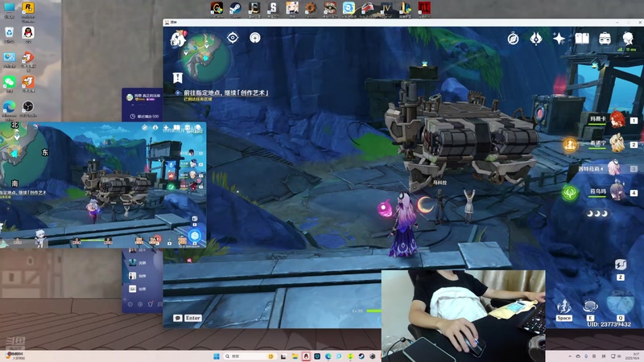The width and height of the screenshot is (644, 362).
Task: Open the Recycle Bin desktop icon
Action: [9, 34]
